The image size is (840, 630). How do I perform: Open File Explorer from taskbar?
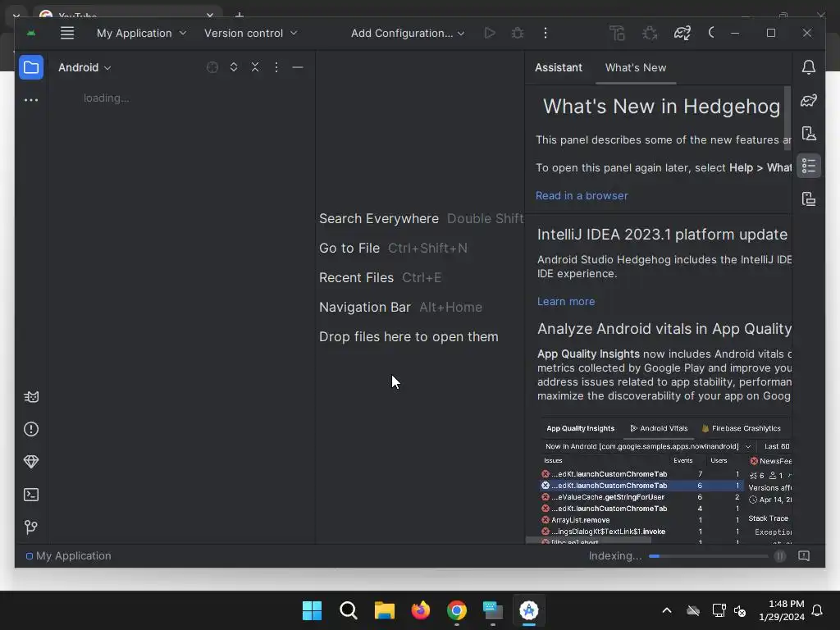[384, 610]
